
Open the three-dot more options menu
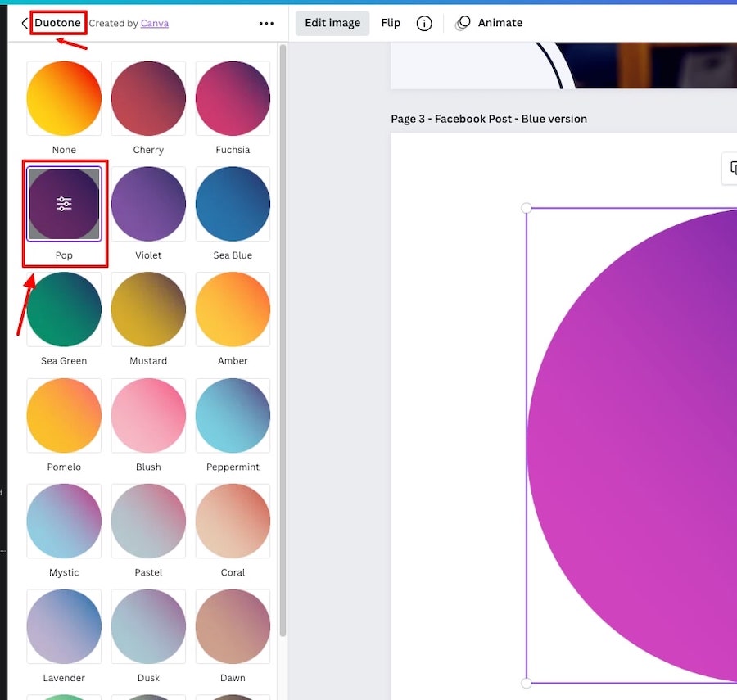coord(266,24)
